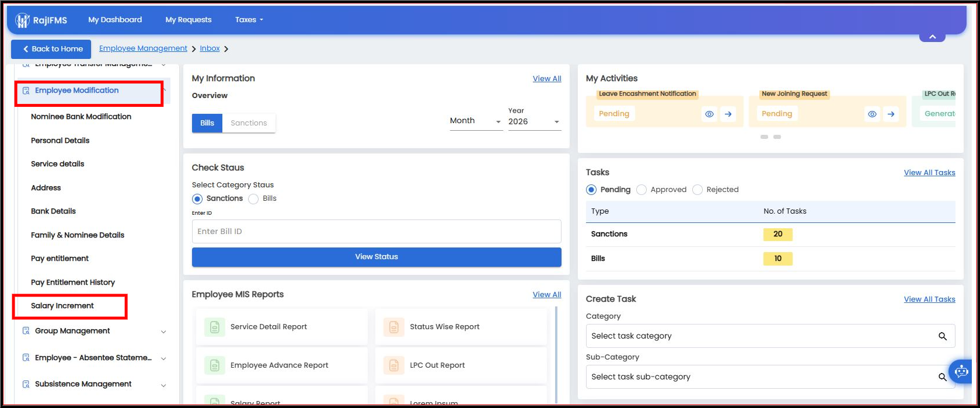The height and width of the screenshot is (408, 980).
Task: Select the Pending tasks radio button
Action: click(591, 190)
